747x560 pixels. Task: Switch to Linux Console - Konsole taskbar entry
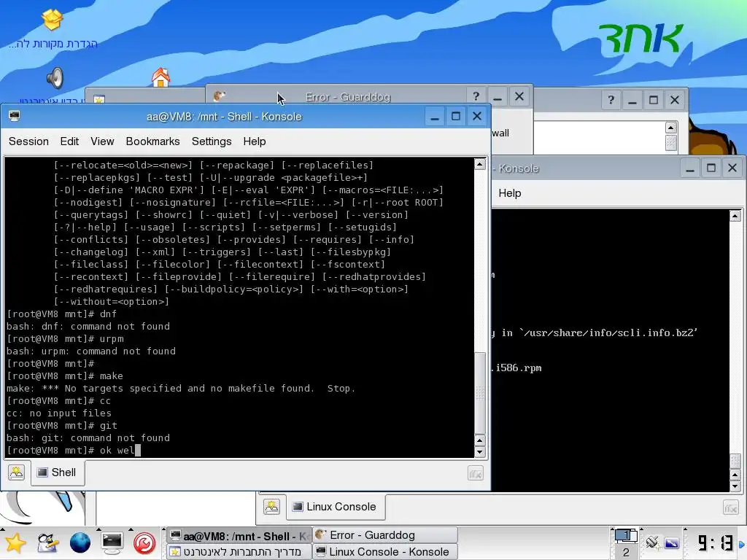(385, 552)
